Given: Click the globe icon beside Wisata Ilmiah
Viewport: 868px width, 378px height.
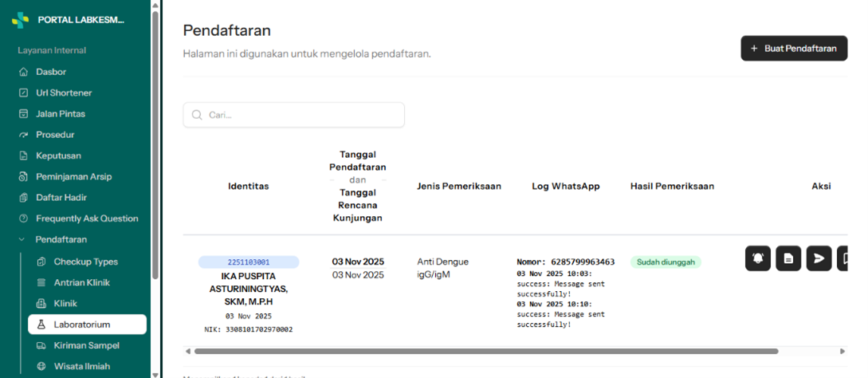Looking at the screenshot, I should click(x=41, y=366).
